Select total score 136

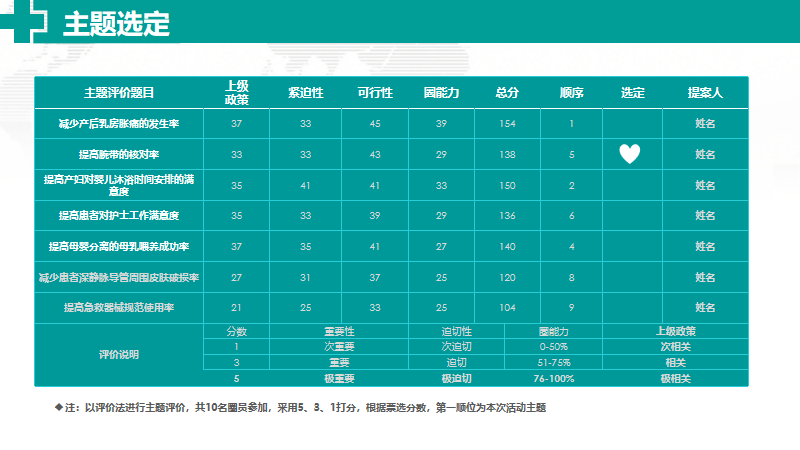coord(507,216)
